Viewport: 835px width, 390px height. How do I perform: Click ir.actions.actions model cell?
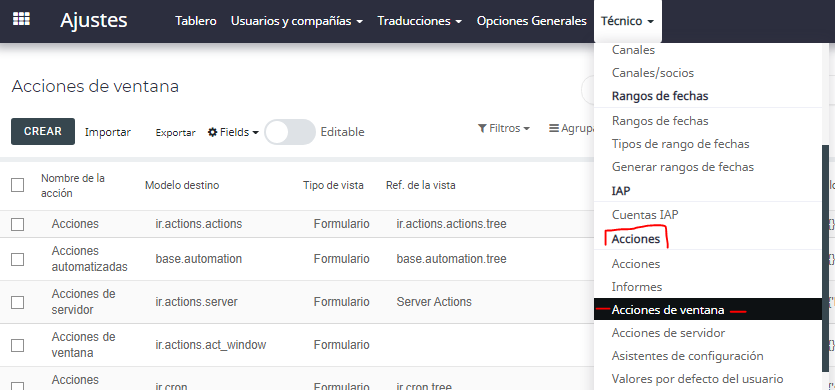199,224
